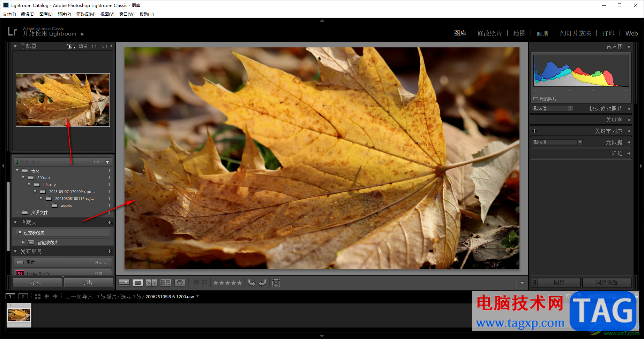Flag the photo as picked

(x=197, y=283)
